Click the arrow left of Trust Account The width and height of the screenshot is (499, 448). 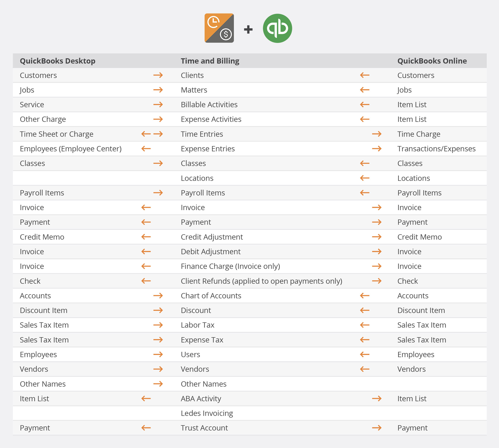[146, 428]
